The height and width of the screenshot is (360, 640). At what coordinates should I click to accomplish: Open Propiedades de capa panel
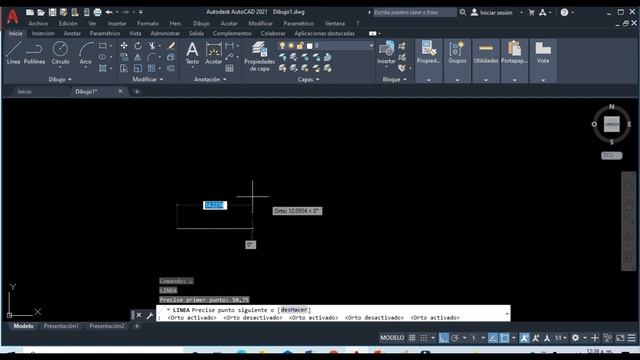coord(259,56)
